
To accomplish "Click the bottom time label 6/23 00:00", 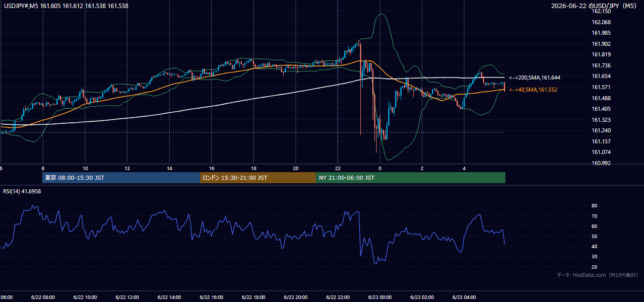I will 380,297.
